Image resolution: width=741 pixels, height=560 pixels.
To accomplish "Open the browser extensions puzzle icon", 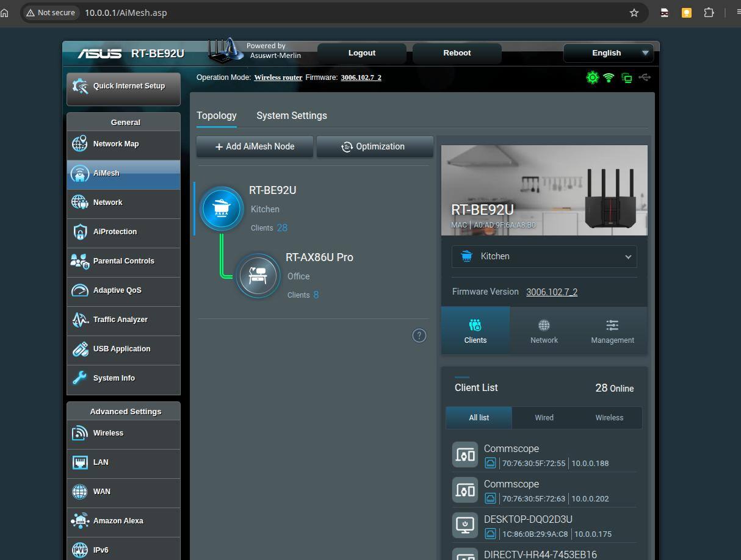I will pyautogui.click(x=709, y=13).
